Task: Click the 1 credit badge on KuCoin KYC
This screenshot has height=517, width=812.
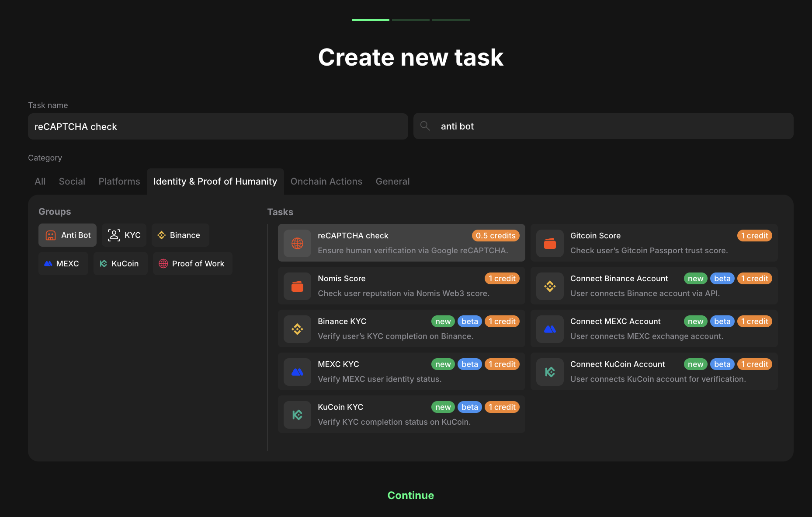Action: tap(502, 407)
